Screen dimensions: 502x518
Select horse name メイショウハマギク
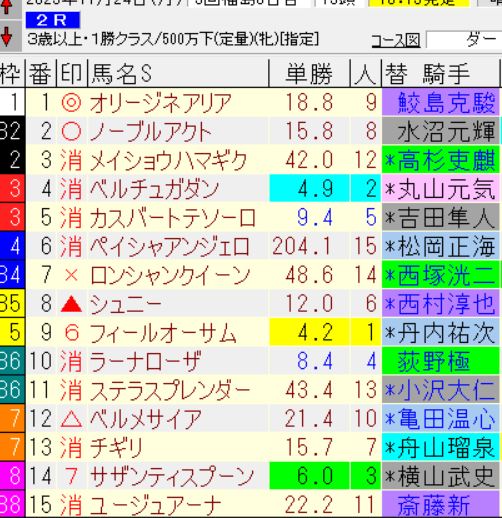pos(169,160)
